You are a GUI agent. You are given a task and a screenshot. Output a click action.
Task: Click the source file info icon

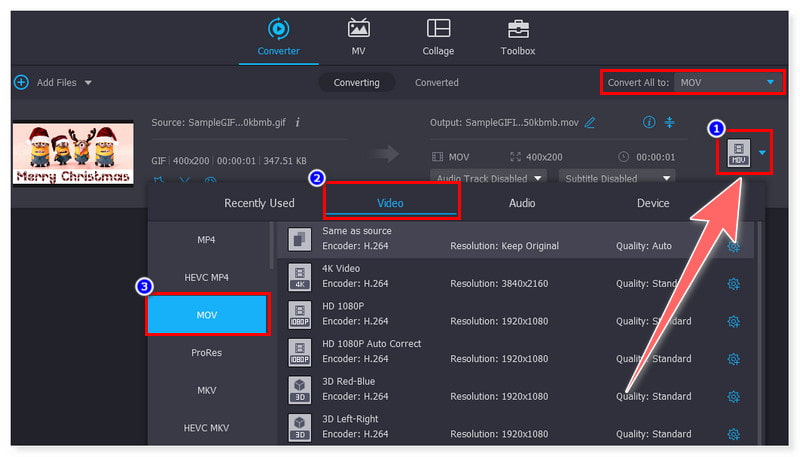coord(297,123)
